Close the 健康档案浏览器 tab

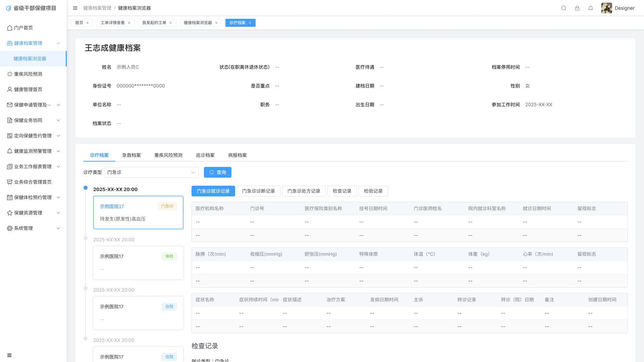point(216,23)
